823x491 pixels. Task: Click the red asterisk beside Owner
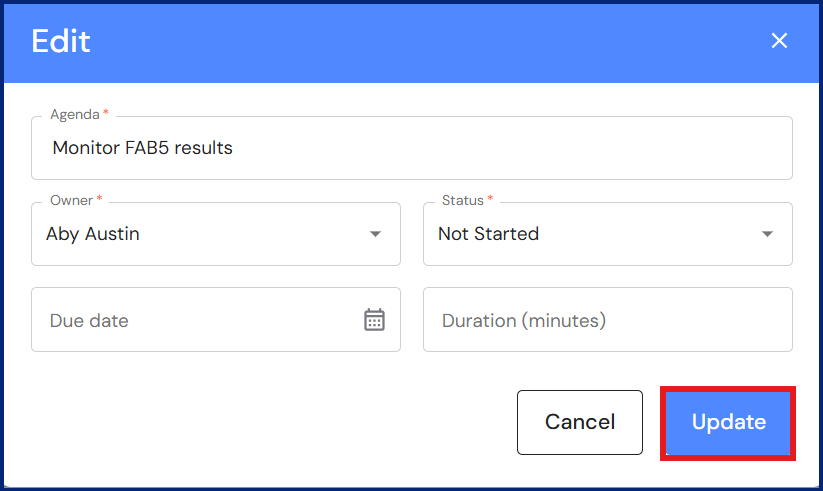point(99,201)
